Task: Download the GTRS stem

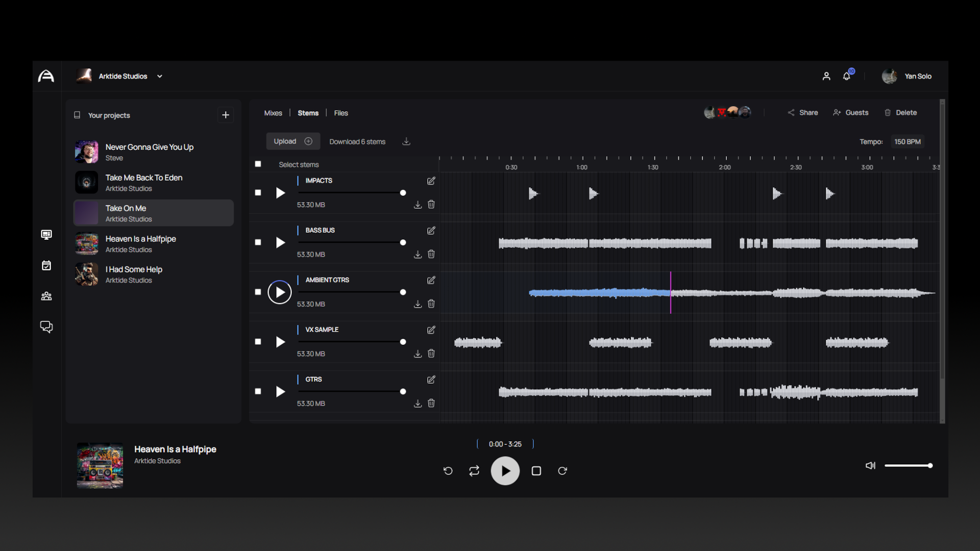Action: tap(418, 404)
